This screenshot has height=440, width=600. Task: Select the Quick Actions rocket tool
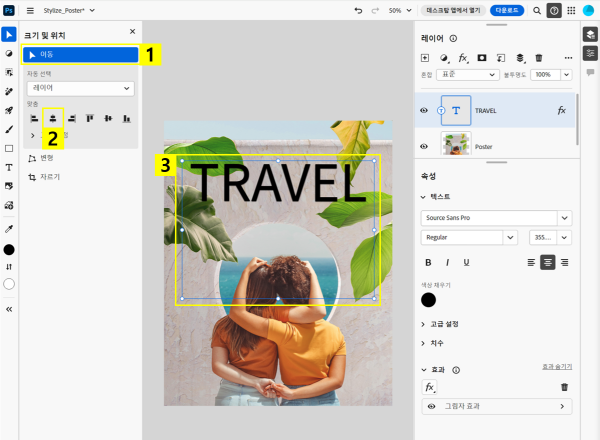[9, 111]
